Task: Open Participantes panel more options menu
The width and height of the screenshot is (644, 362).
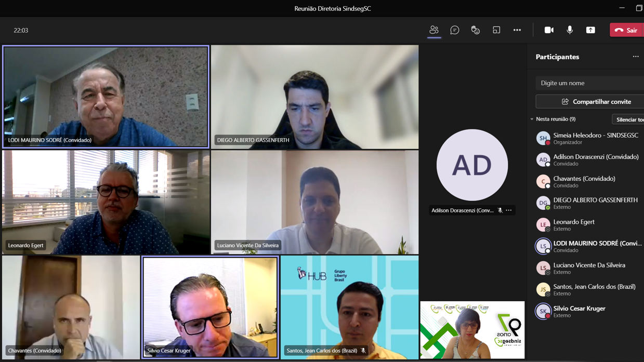Action: click(636, 57)
